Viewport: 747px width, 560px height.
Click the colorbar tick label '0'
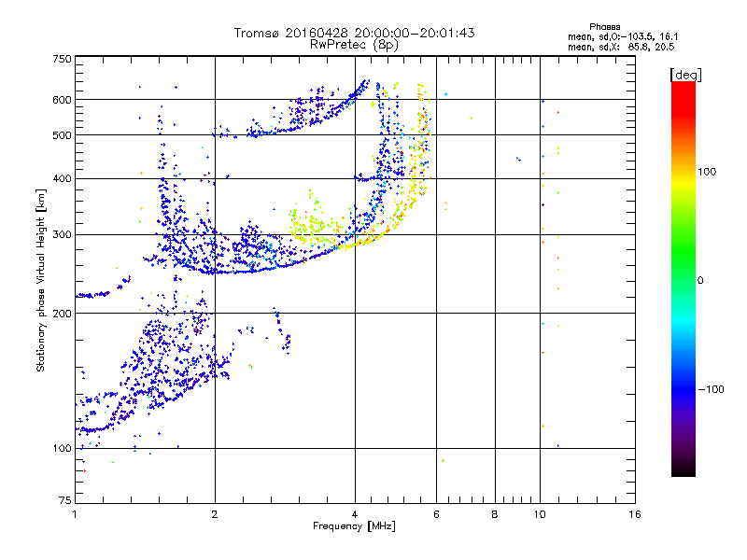tap(700, 280)
